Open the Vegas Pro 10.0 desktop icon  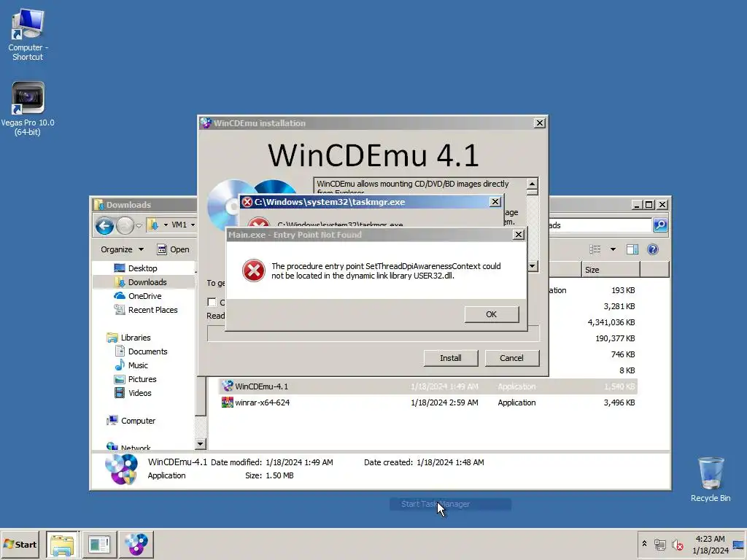point(28,109)
